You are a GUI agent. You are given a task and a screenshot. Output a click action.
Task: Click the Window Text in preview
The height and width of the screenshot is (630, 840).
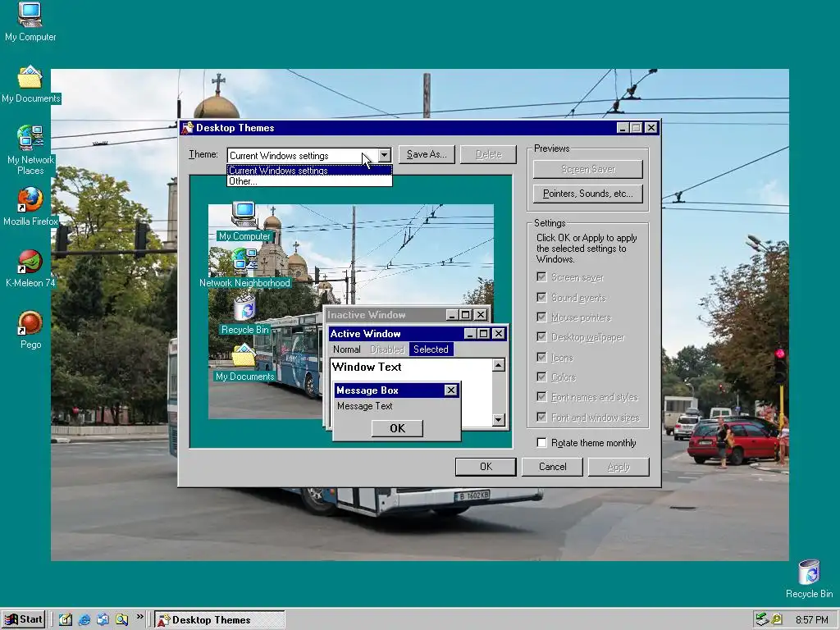click(367, 367)
